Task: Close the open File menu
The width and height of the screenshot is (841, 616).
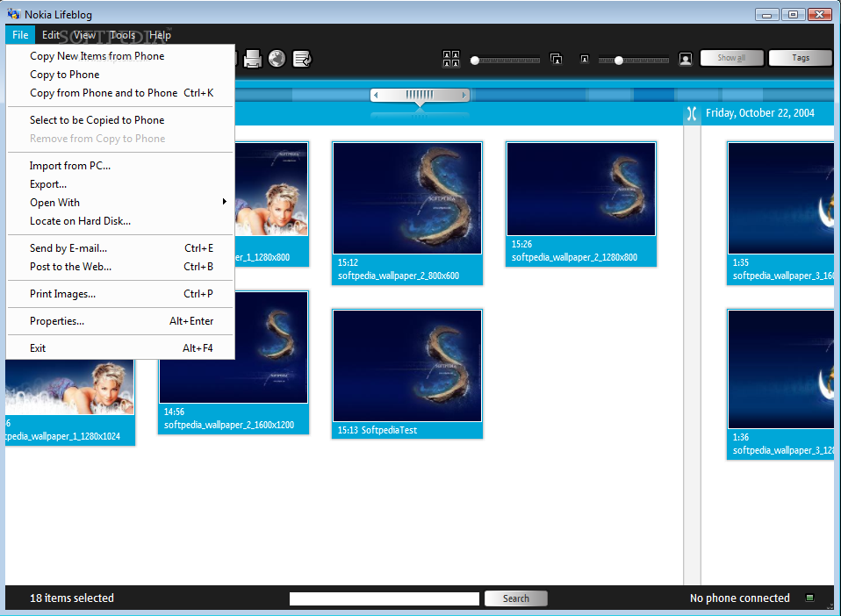Action: click(20, 35)
